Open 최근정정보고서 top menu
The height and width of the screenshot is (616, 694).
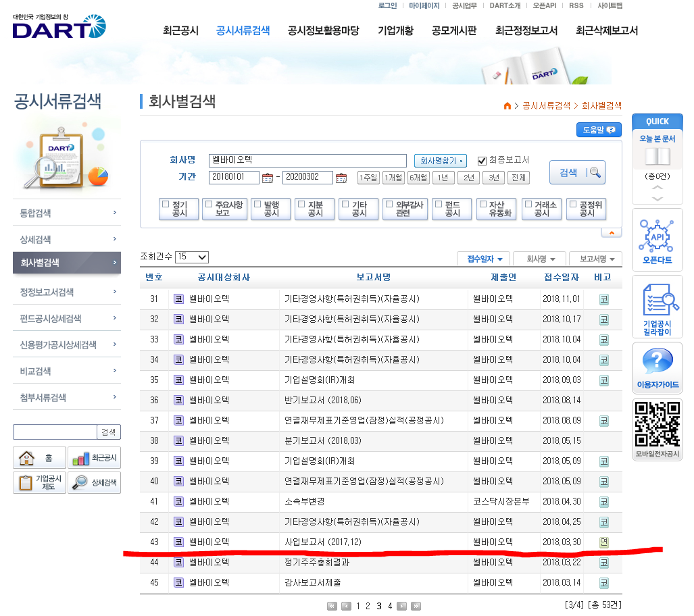click(x=526, y=30)
